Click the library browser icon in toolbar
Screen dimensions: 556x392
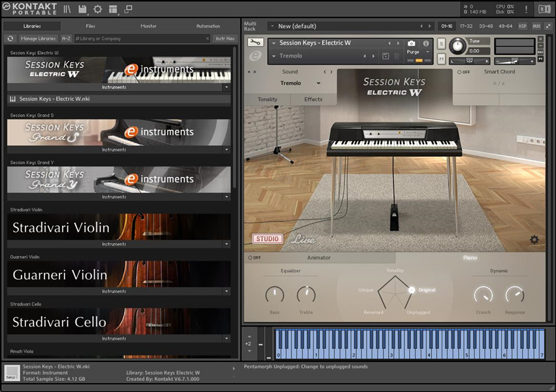[67, 9]
